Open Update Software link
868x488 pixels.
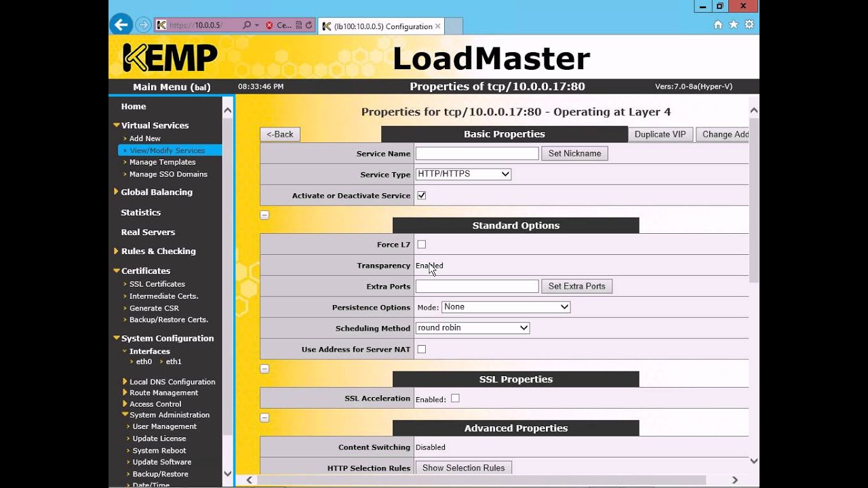click(162, 462)
